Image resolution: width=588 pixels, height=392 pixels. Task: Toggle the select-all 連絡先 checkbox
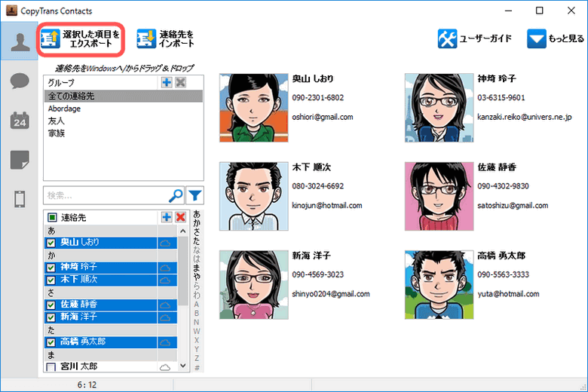tap(51, 218)
